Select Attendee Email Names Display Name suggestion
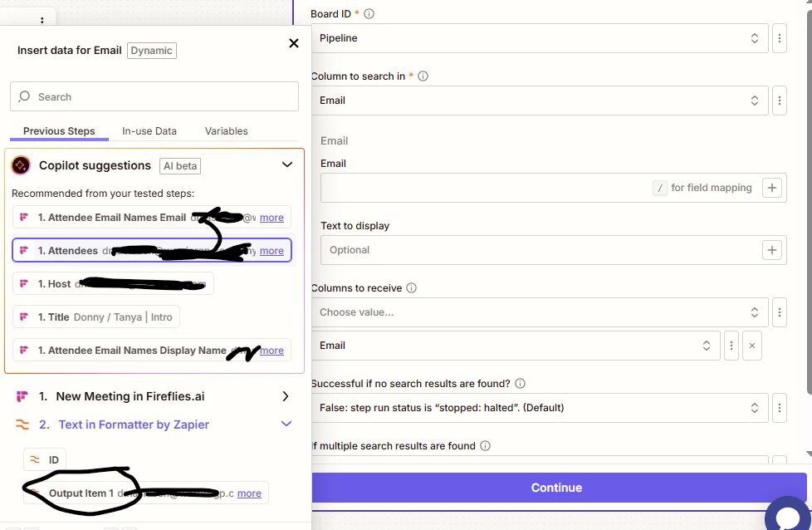The height and width of the screenshot is (530, 812). [x=152, y=350]
